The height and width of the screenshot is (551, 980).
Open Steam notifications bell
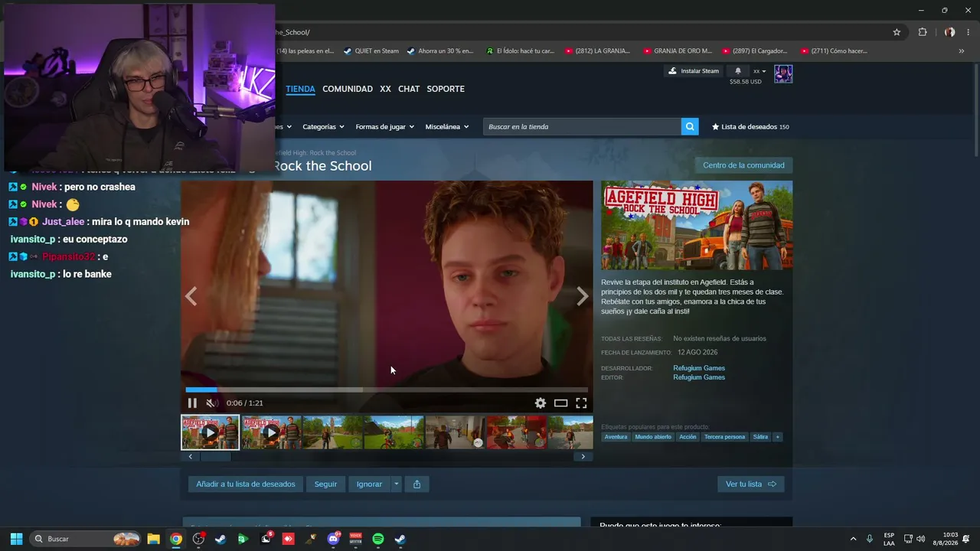738,71
